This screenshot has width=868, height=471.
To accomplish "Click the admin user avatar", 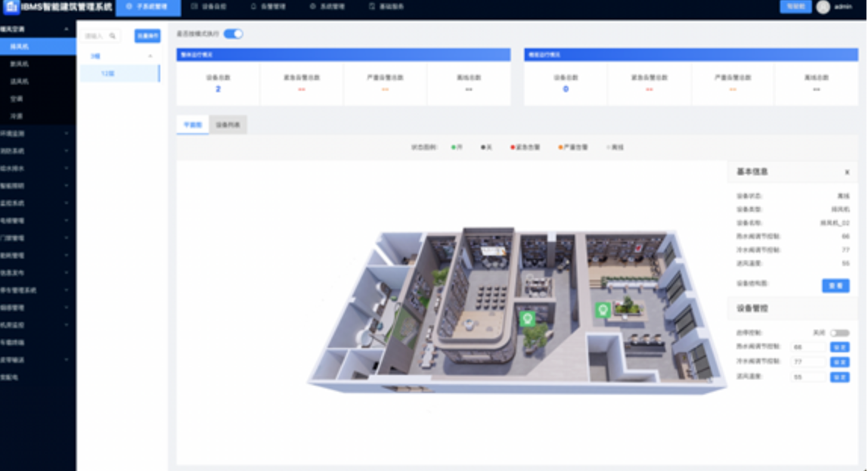I will coord(823,7).
